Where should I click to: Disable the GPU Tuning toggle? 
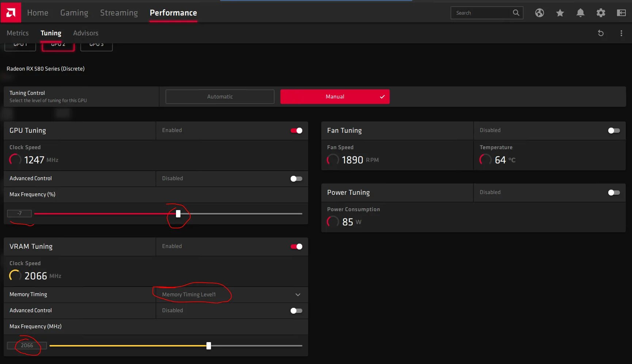tap(296, 130)
